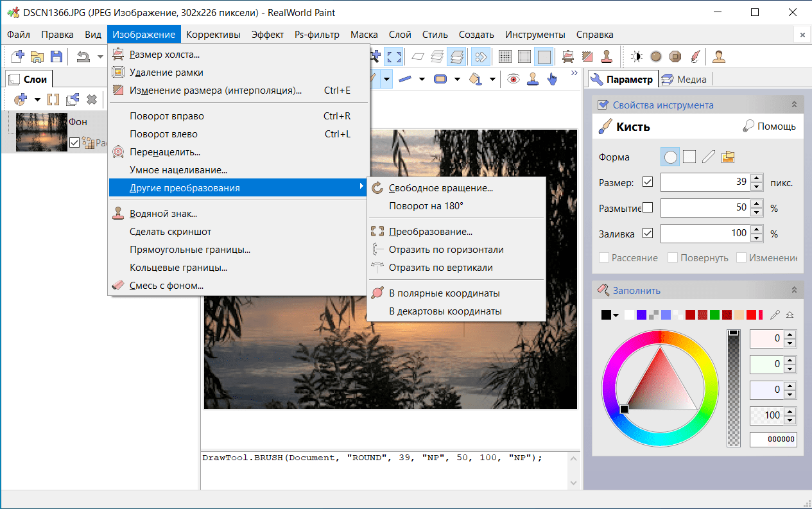
Task: Select the blue pointing hand tool
Action: coord(552,79)
